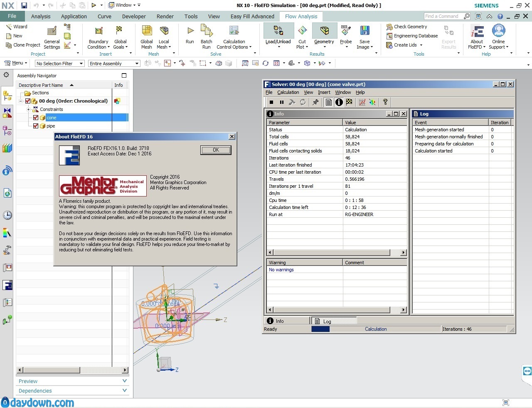Click the Probe tool icon

click(346, 31)
